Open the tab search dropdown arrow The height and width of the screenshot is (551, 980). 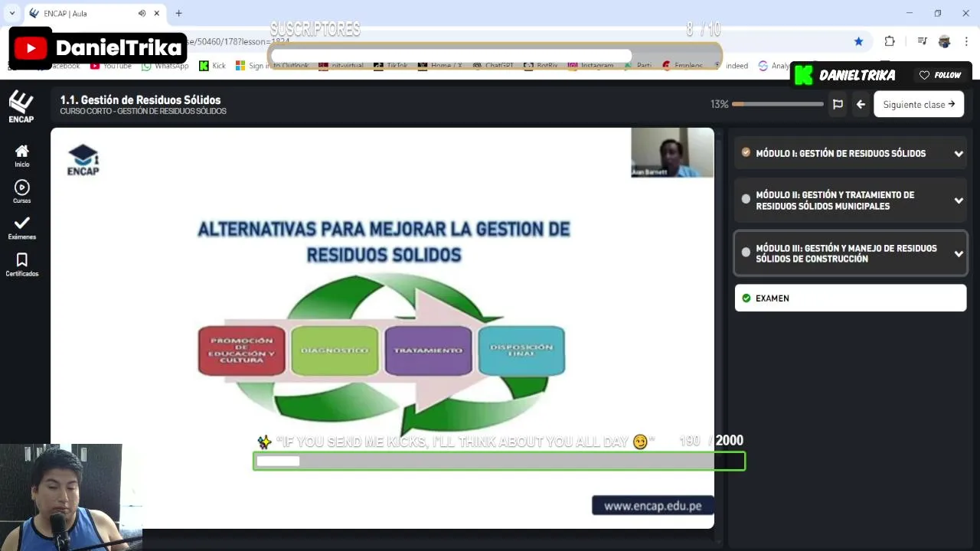point(11,13)
